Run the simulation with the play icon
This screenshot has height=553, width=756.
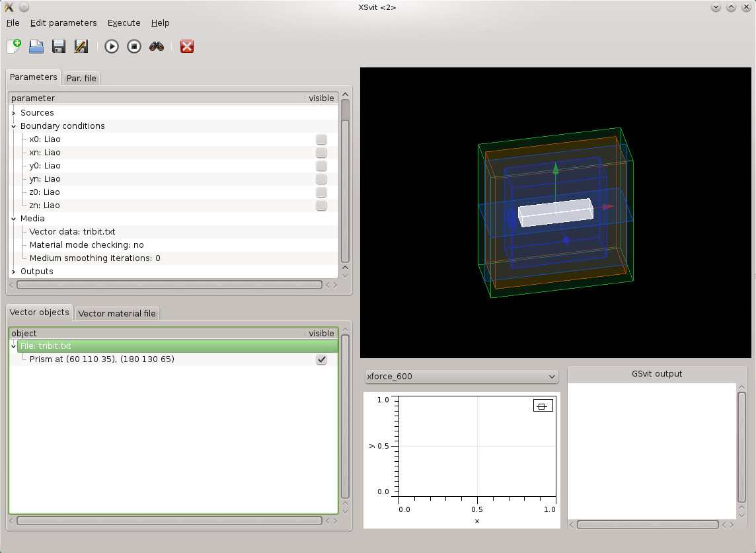tap(112, 46)
